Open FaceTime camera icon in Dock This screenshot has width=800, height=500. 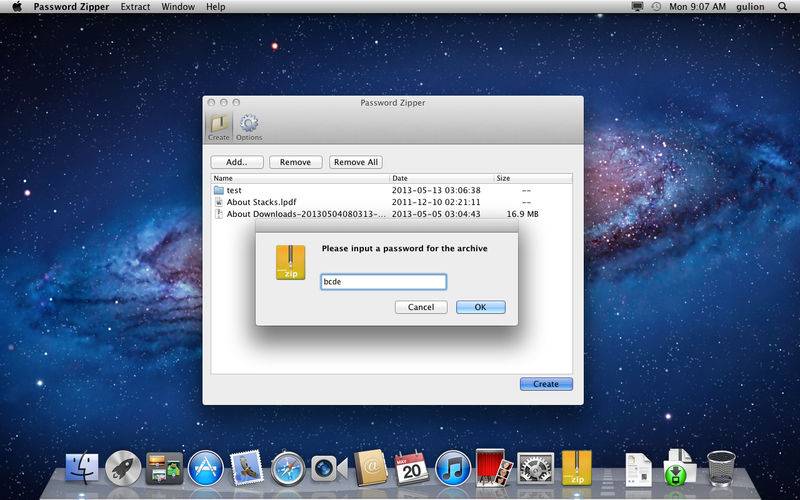click(329, 468)
